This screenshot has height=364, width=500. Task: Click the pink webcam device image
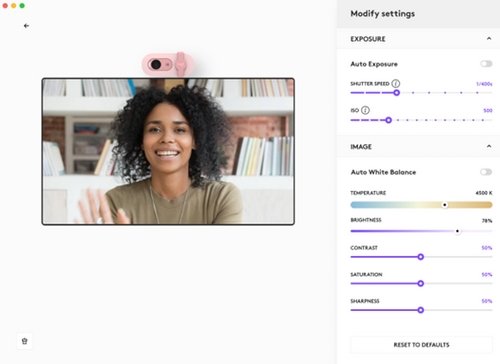click(168, 64)
